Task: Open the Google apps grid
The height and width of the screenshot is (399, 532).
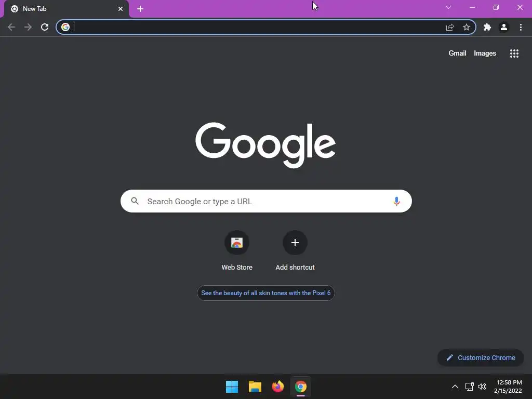Action: click(x=514, y=54)
